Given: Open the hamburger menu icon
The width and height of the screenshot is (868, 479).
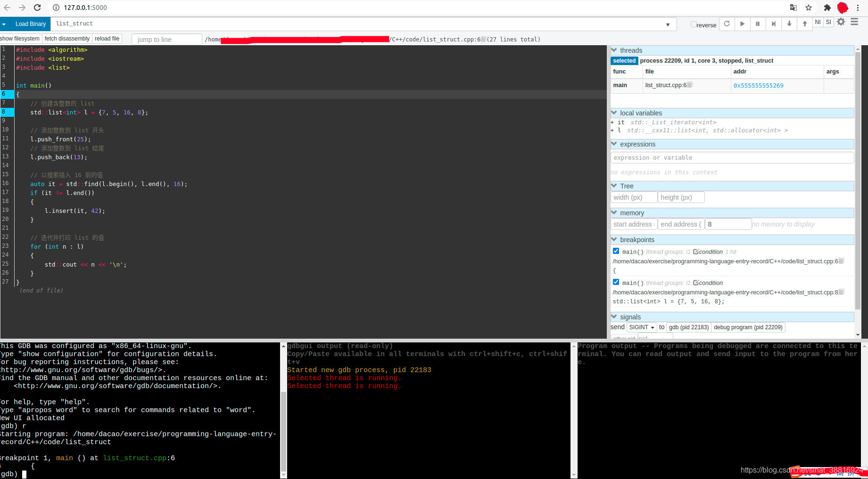Looking at the screenshot, I should [854, 22].
